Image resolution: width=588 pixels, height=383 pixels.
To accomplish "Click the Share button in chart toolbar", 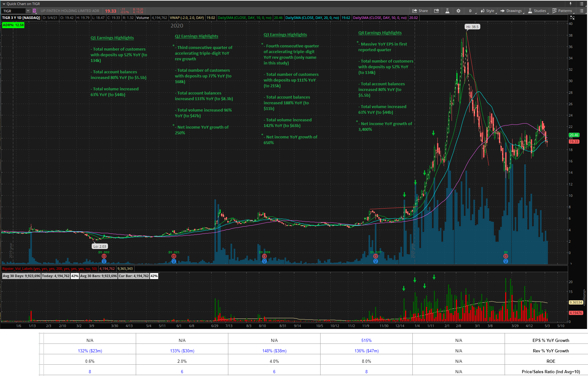I will pyautogui.click(x=420, y=11).
